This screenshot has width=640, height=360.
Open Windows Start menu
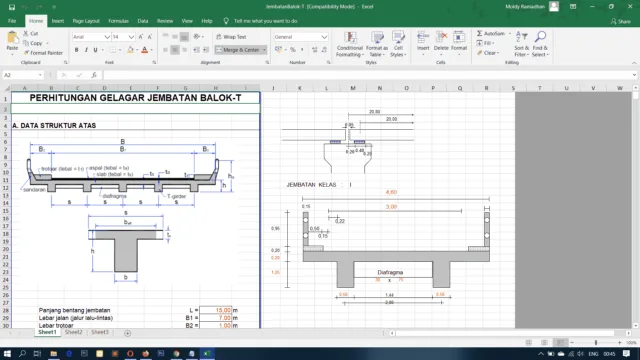pyautogui.click(x=7, y=353)
